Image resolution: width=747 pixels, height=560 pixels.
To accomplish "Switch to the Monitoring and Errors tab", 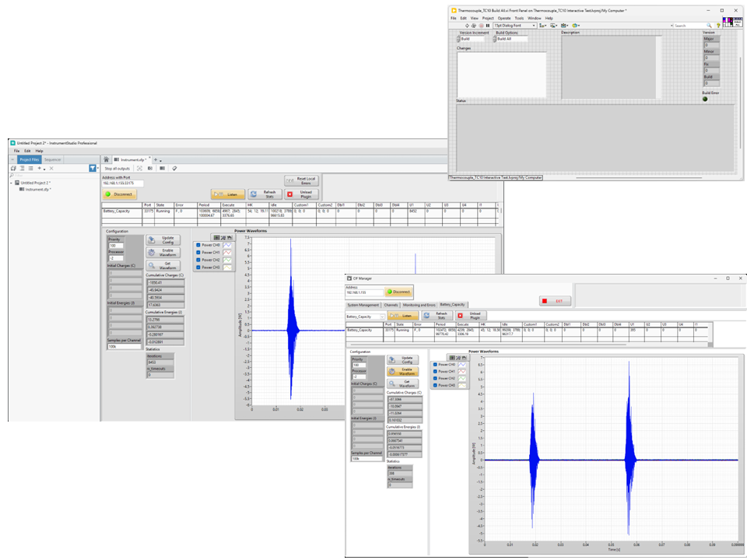I will [x=419, y=305].
